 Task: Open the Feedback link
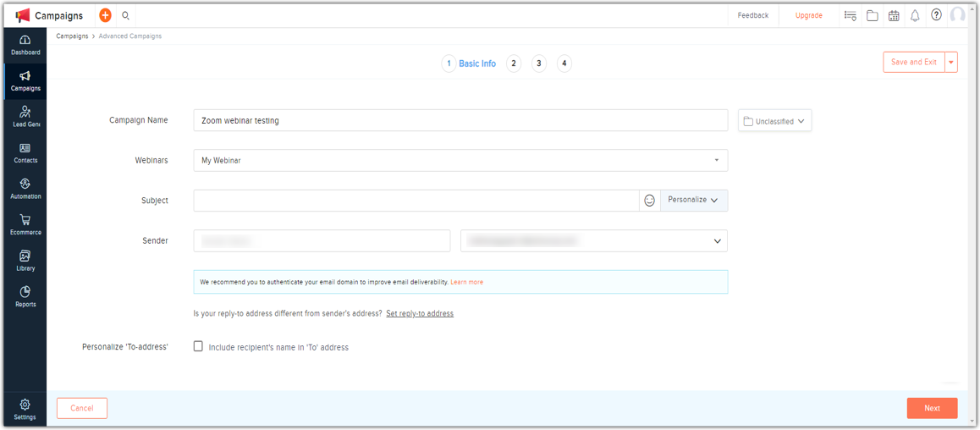tap(753, 15)
